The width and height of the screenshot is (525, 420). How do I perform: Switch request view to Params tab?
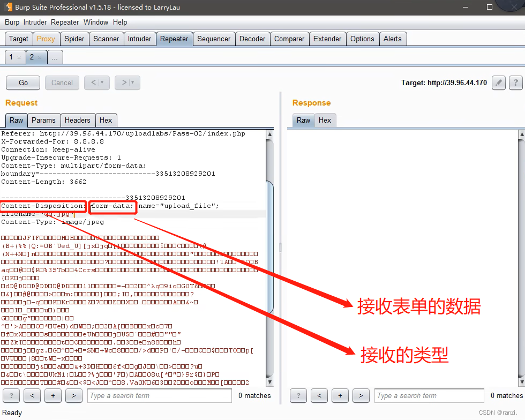43,120
